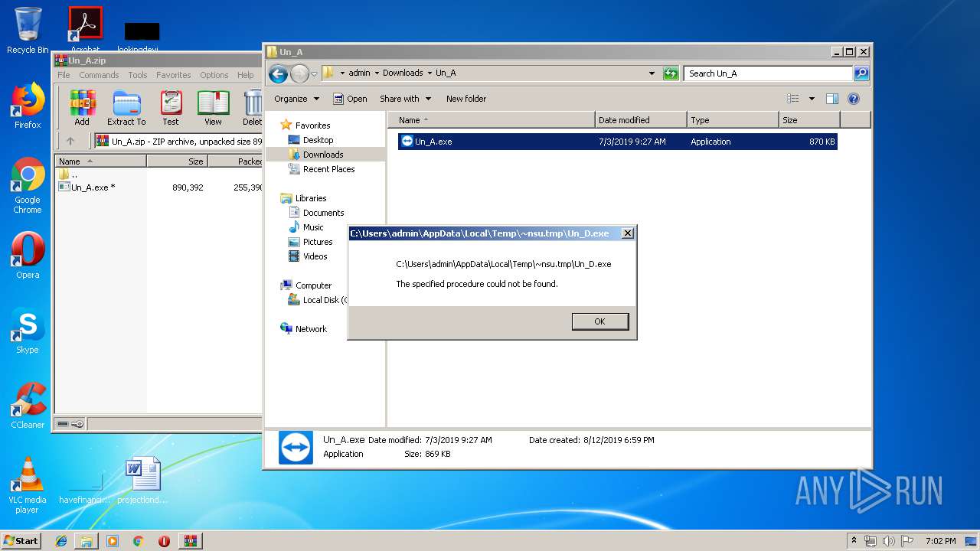Select Un_A.exe in the Explorer file list

tap(617, 142)
